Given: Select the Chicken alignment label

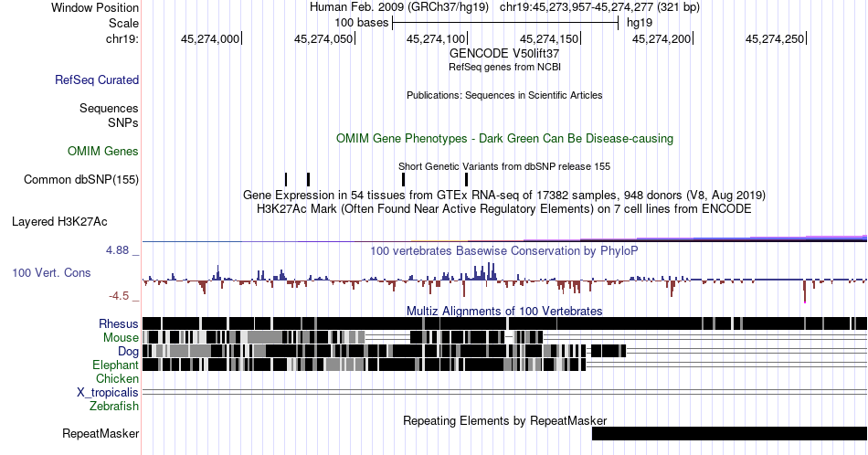Looking at the screenshot, I should 117,378.
